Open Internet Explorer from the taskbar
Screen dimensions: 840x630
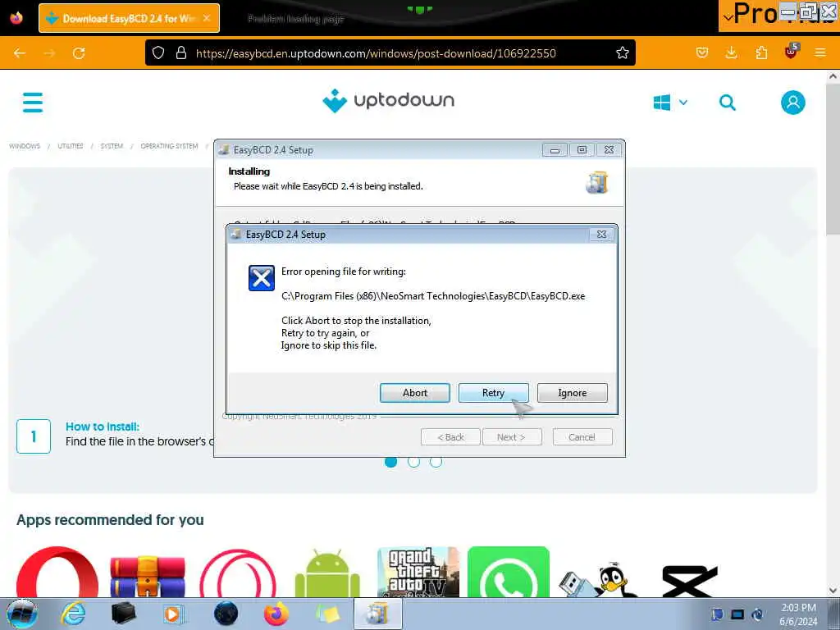coord(73,614)
